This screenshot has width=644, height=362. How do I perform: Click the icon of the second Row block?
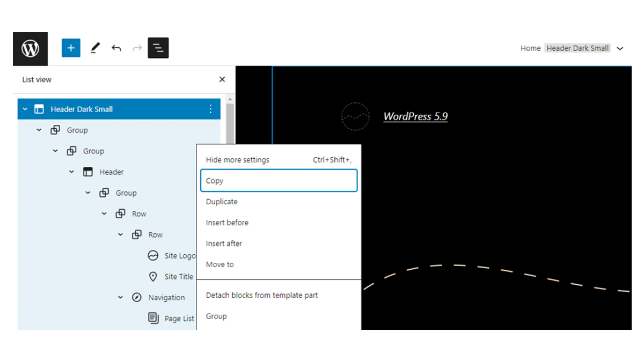pos(137,234)
